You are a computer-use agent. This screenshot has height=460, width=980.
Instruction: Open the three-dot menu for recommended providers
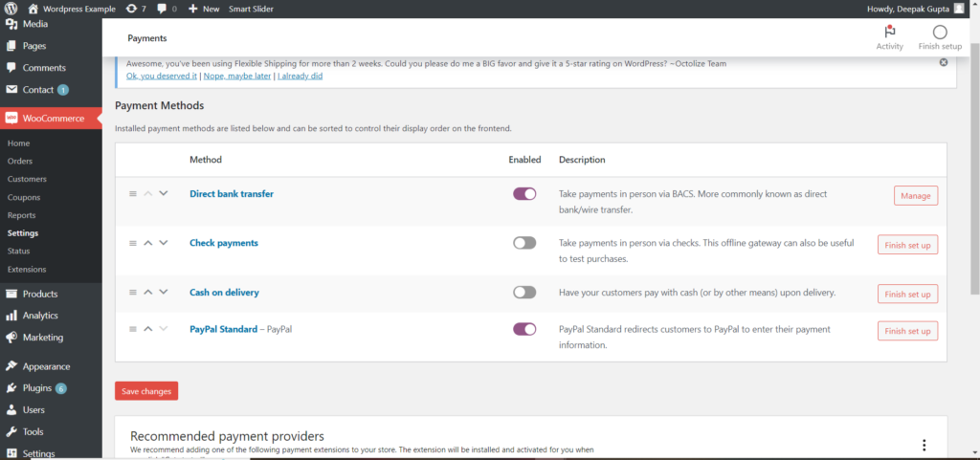[924, 445]
